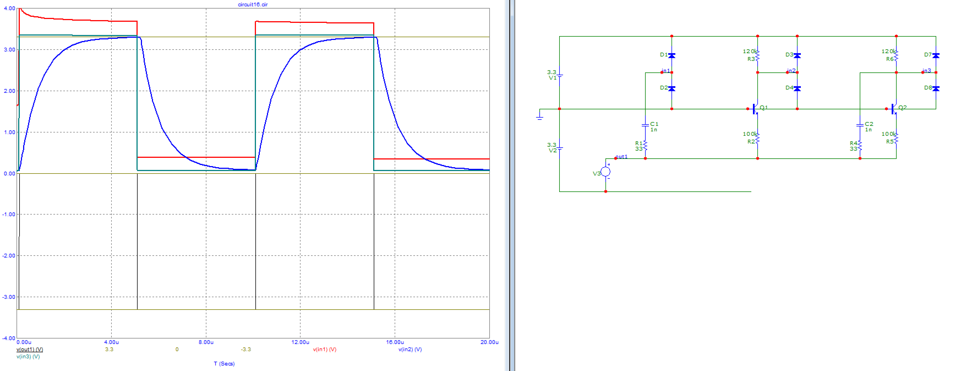Click x-axis tick label 0.00u
Viewport: 980px width, 371px height.
tap(24, 342)
